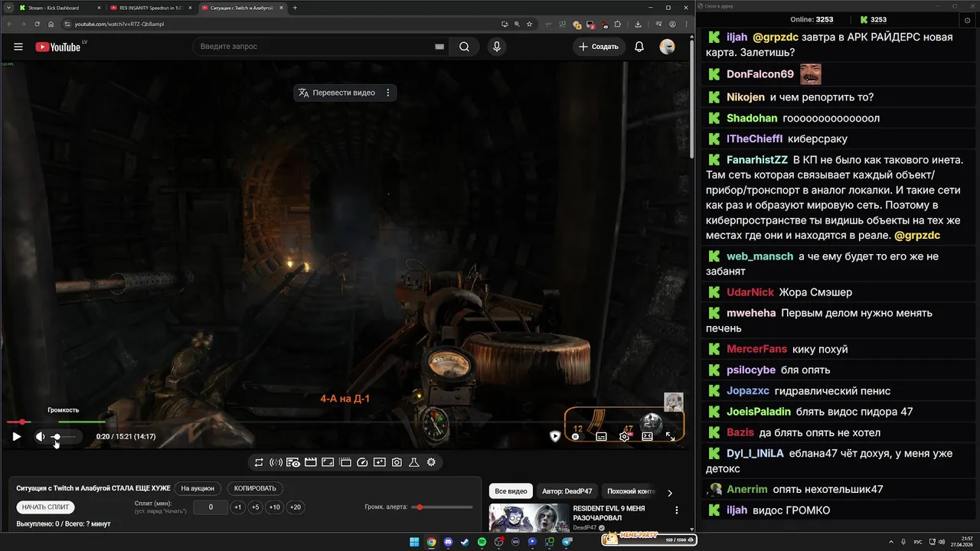The image size is (980, 551).
Task: Open the playback speed gauge icon
Action: [x=362, y=462]
